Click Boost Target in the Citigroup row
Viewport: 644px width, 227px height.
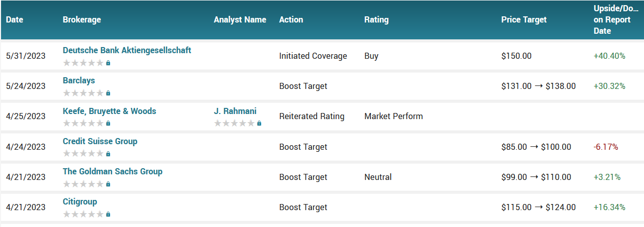click(303, 207)
